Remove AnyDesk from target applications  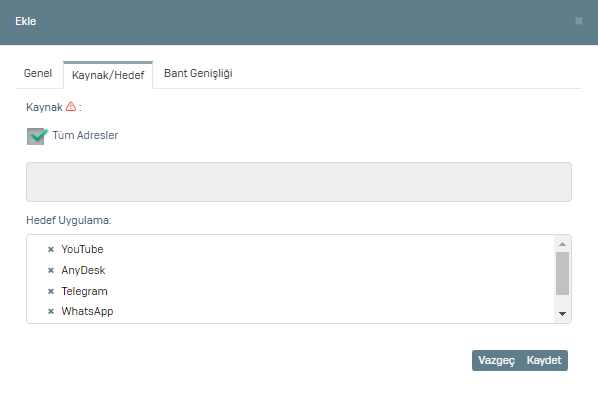point(51,270)
